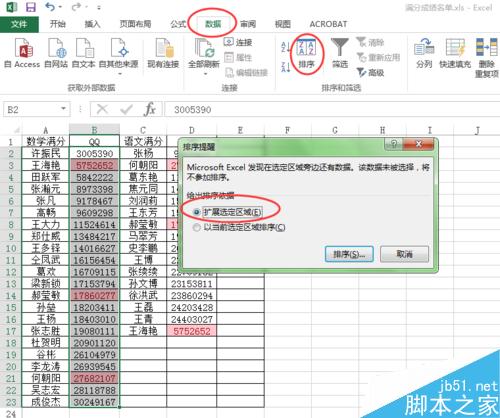Expand the 自其他来源 dropdown
Screen dimensions: 500x418
click(x=119, y=74)
